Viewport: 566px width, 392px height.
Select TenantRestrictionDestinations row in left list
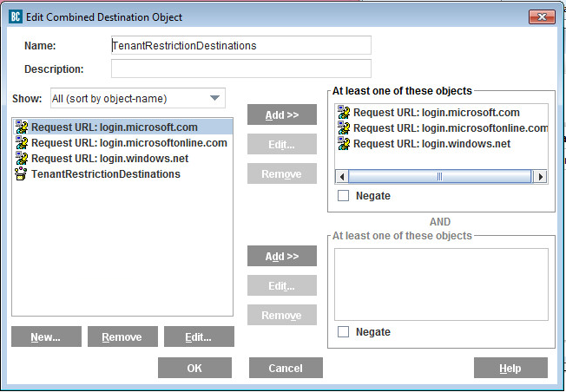point(122,173)
